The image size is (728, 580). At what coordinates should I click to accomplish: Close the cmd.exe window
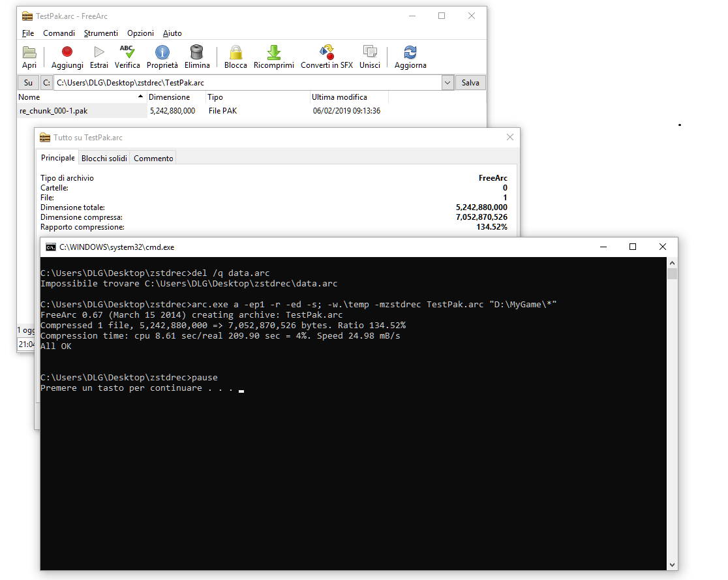663,247
